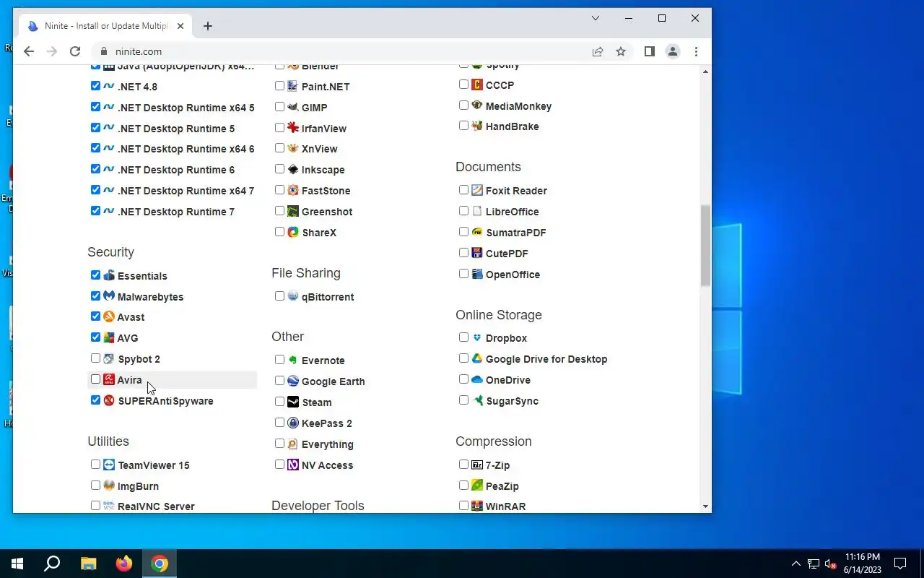Click the Greenshot icon
924x578 pixels.
point(293,211)
